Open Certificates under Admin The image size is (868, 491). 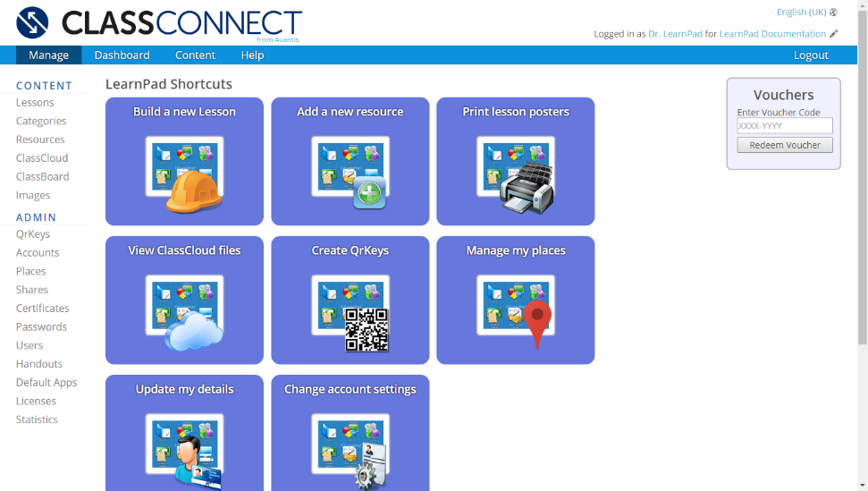coord(43,309)
